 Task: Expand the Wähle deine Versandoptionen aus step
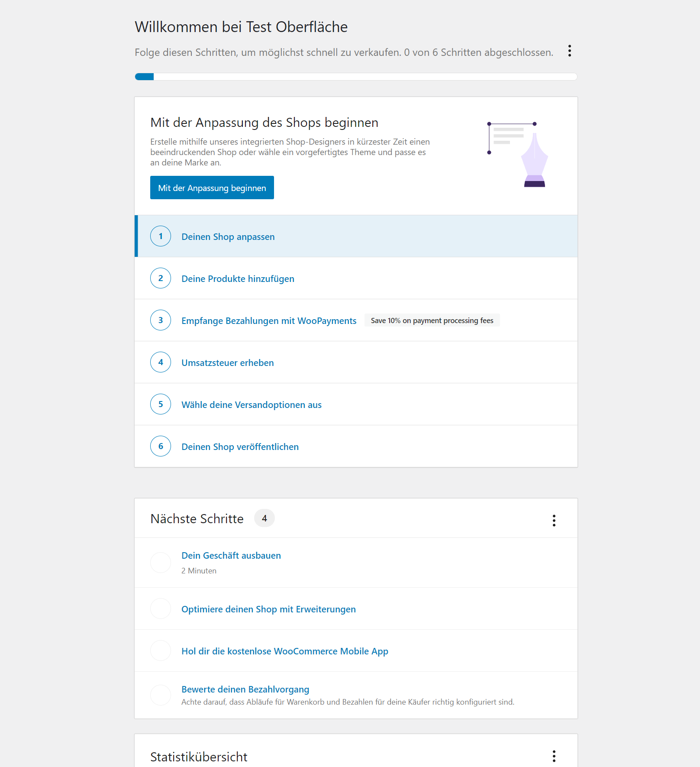(x=251, y=404)
